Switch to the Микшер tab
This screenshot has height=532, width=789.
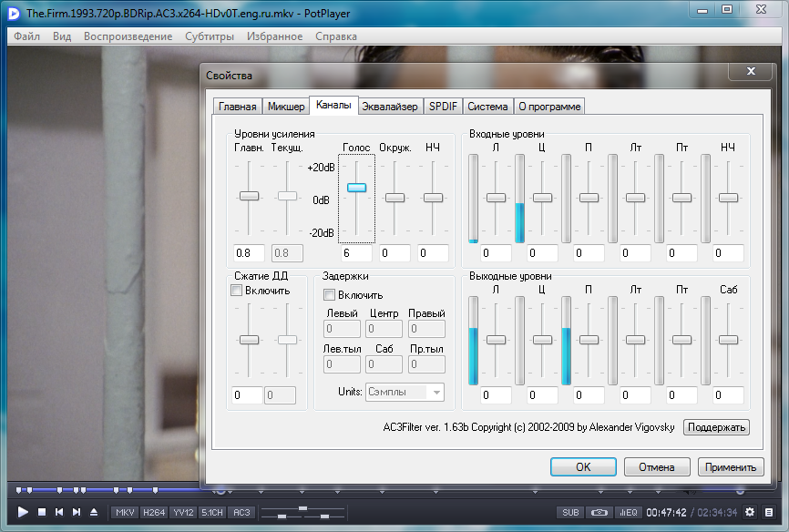point(286,107)
